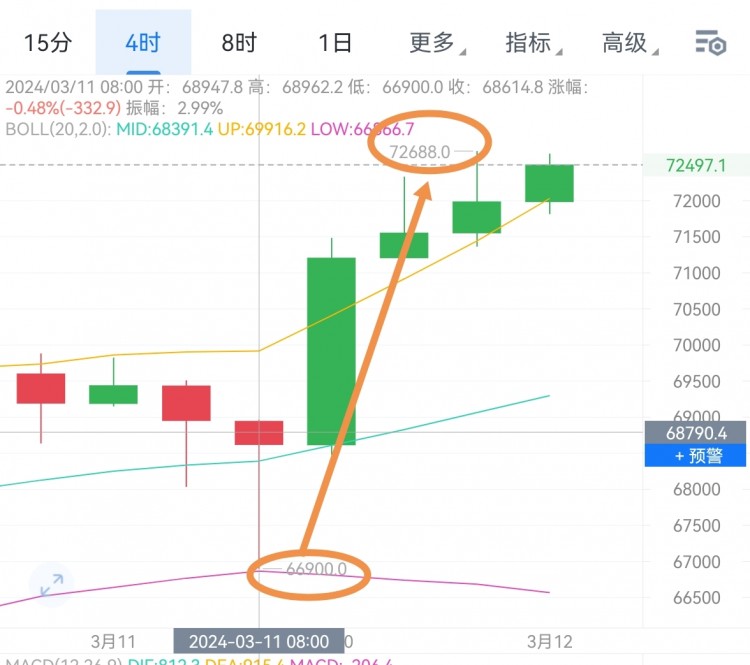Click the 72688.0 high price marker
The image size is (750, 665).
click(x=419, y=152)
